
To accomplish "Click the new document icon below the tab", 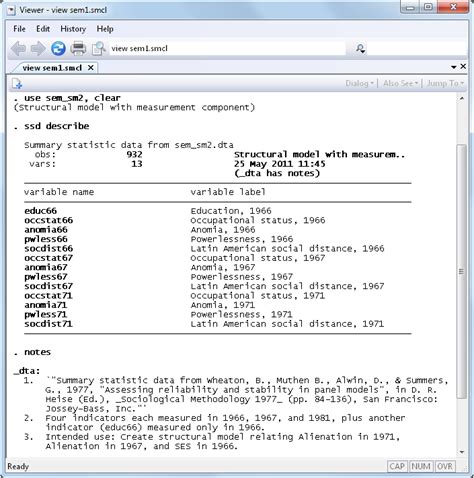I will coord(17,83).
